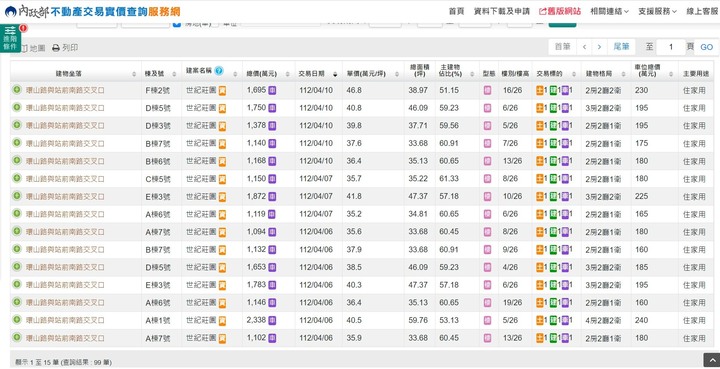
Task: Go to 資料下載及申請 menu item
Action: tap(502, 11)
